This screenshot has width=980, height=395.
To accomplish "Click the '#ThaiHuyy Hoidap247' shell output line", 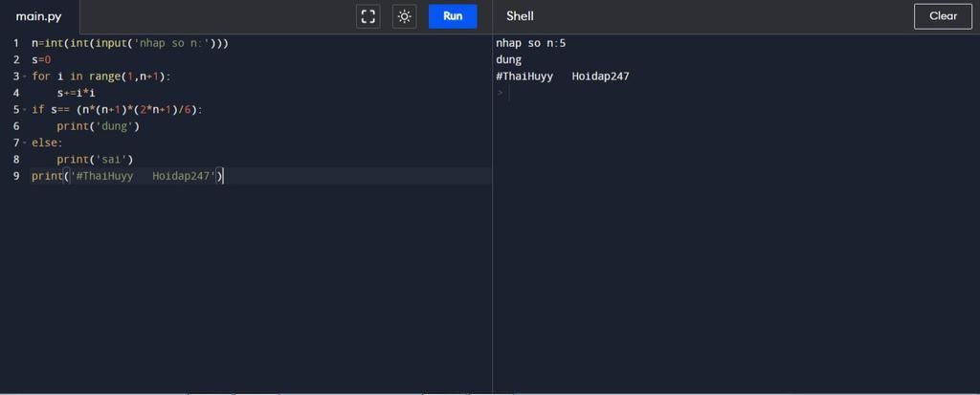I will (563, 77).
